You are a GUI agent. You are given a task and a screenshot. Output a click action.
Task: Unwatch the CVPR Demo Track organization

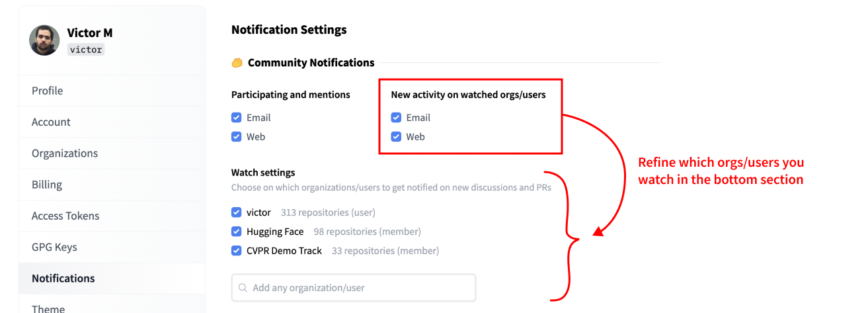(x=237, y=251)
